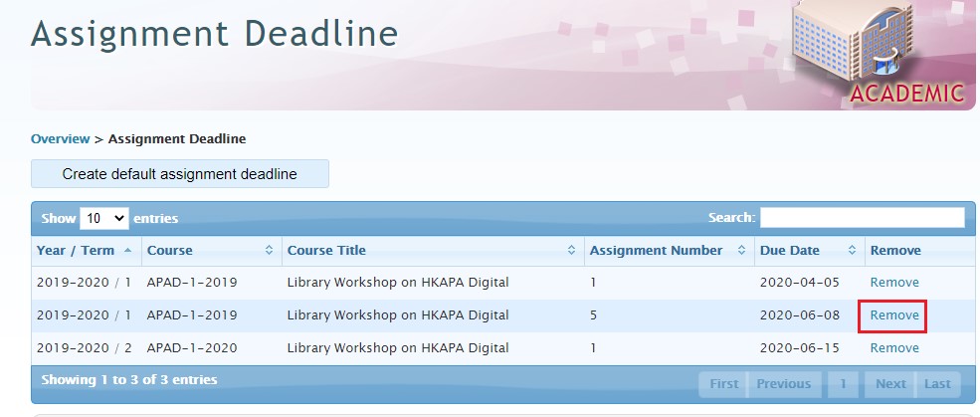The image size is (980, 417).
Task: Remove assignment due 2020-06-15
Action: tap(894, 347)
